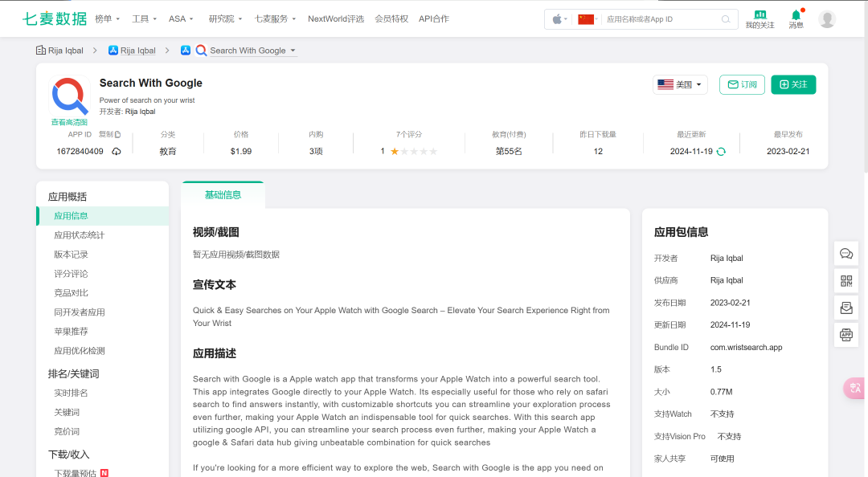This screenshot has height=477, width=868.
Task: Expand the ASA menu
Action: (x=181, y=18)
